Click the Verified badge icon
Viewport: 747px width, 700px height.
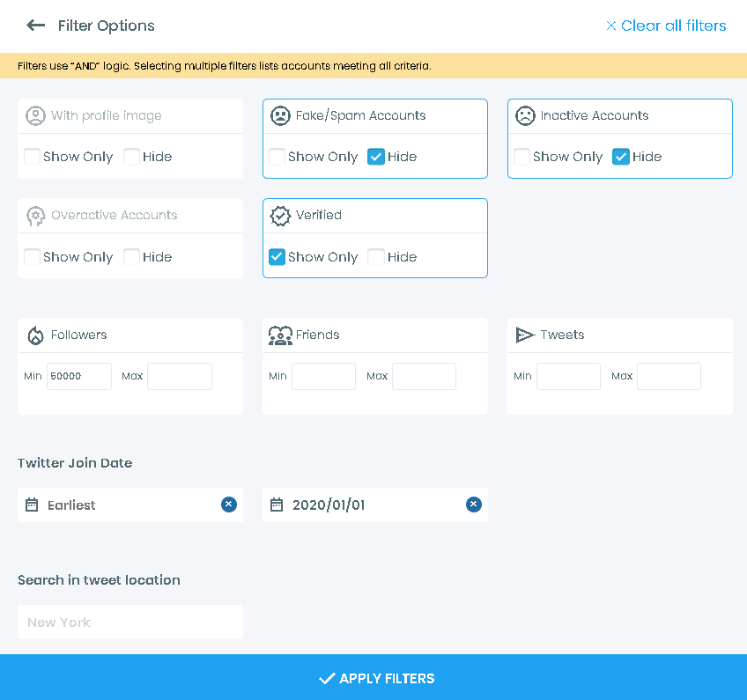pyautogui.click(x=280, y=215)
